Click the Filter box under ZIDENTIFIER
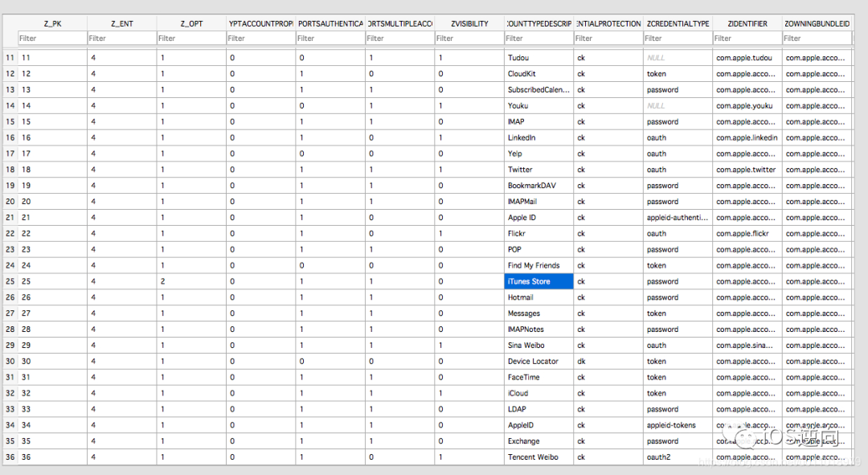 747,39
